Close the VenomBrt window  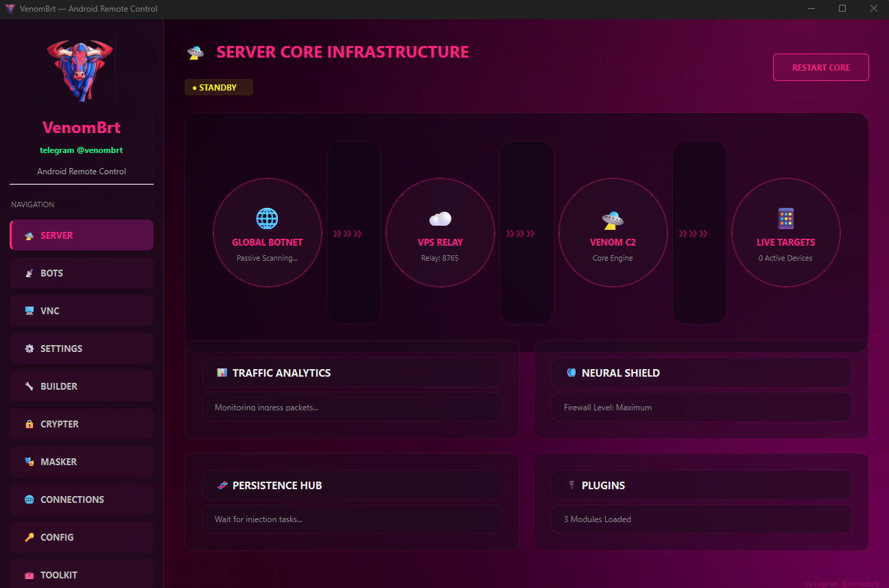[x=873, y=9]
